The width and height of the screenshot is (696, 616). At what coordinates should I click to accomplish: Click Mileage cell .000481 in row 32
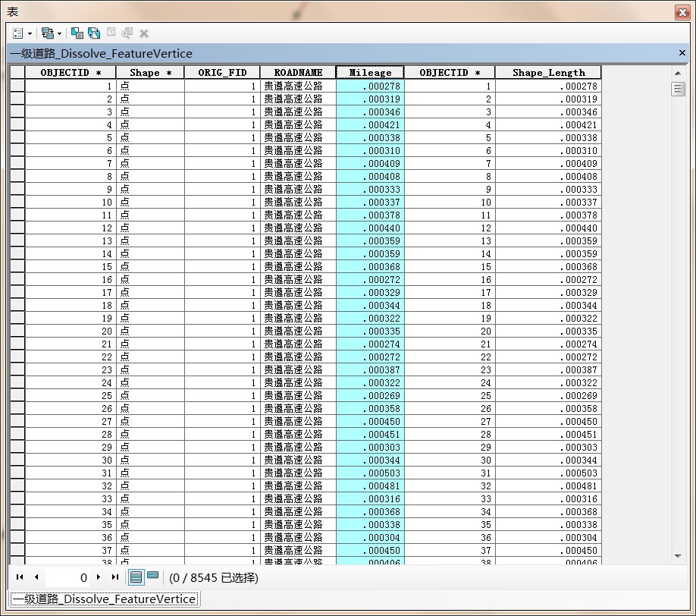pyautogui.click(x=370, y=486)
